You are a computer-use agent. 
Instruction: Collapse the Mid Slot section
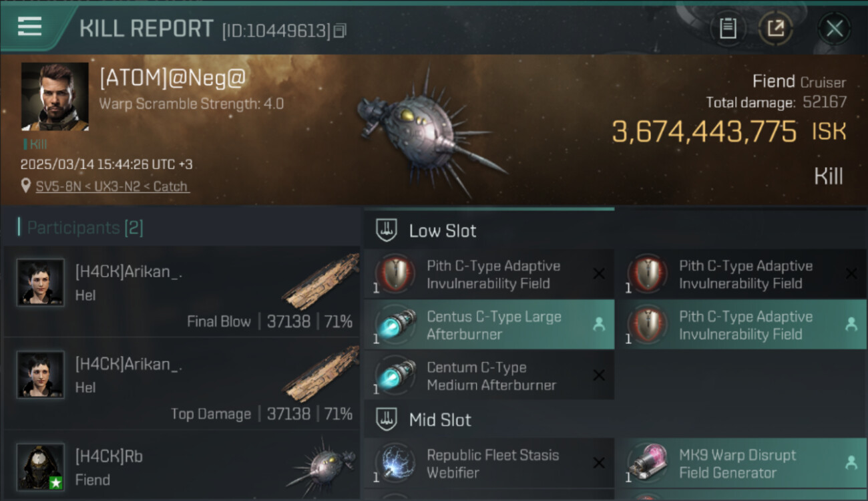coord(387,420)
